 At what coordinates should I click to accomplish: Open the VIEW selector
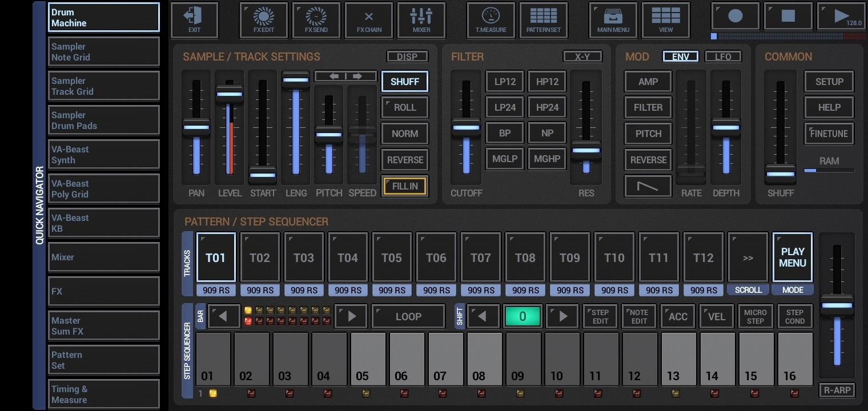pyautogui.click(x=666, y=20)
